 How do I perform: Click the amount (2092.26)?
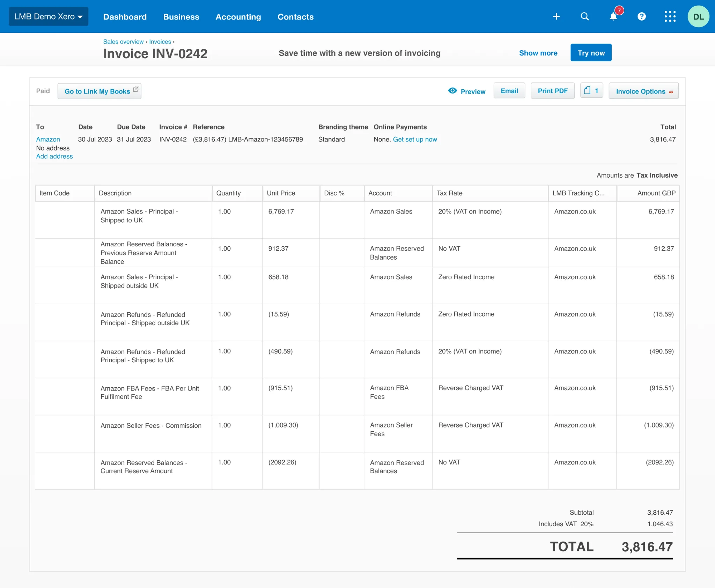(x=659, y=462)
